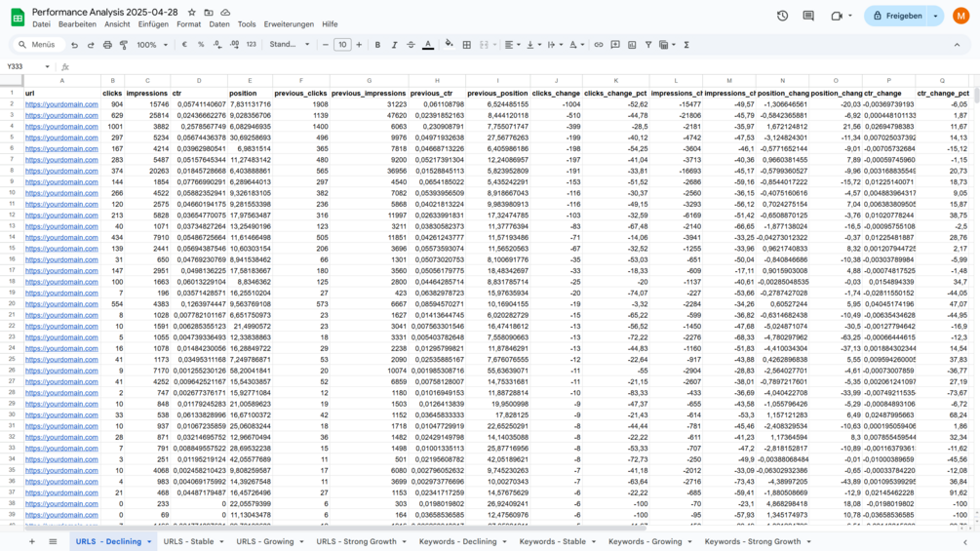
Task: Activate the paint format tool
Action: [124, 45]
